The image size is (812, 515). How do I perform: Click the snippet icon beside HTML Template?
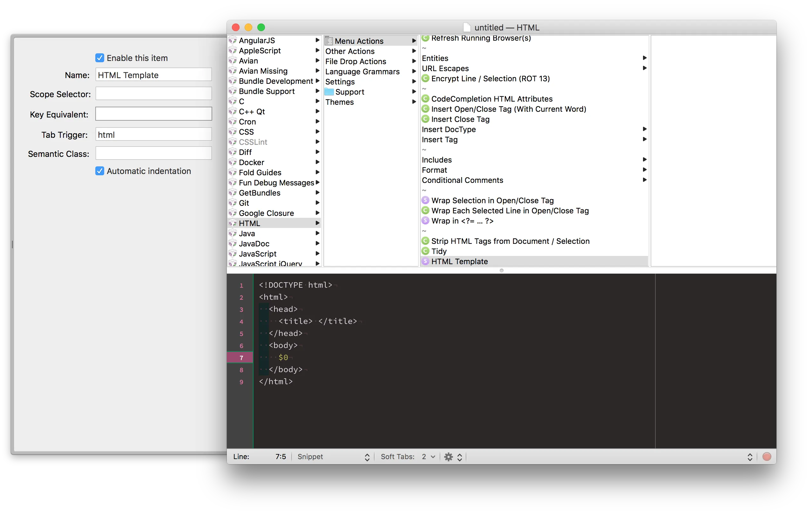(425, 261)
